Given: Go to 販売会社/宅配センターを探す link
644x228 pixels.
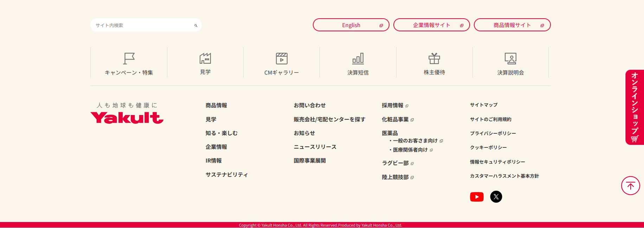Looking at the screenshot, I should tap(329, 119).
